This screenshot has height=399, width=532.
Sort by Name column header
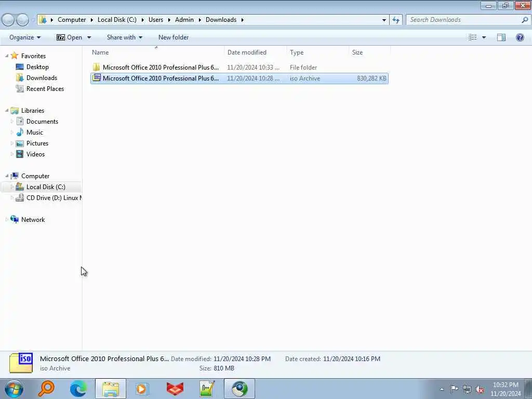[x=157, y=52]
